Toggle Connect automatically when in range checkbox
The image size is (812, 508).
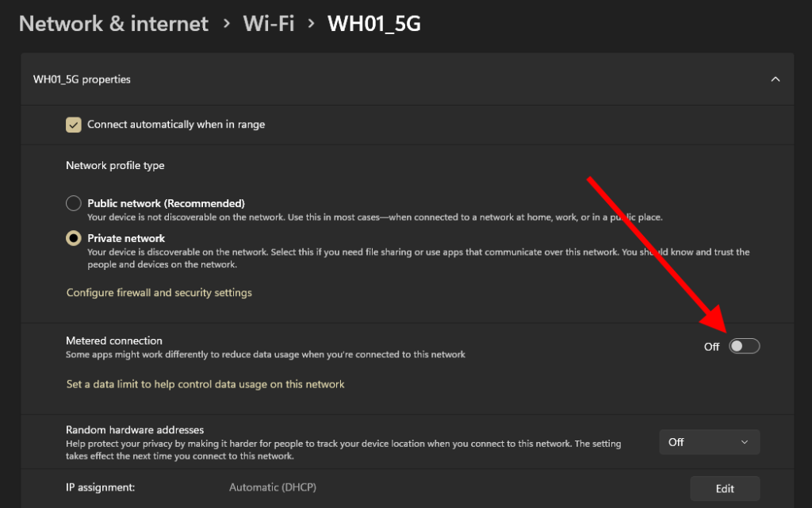tap(74, 125)
